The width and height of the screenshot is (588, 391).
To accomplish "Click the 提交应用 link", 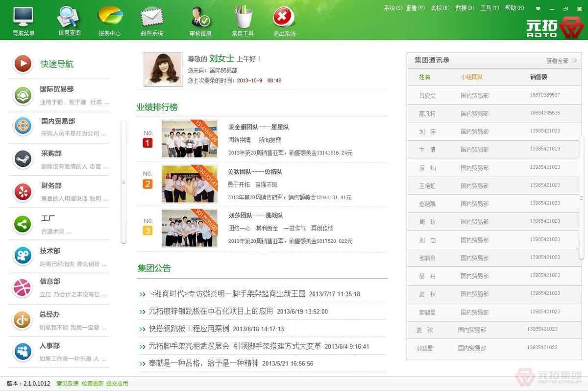I will 117,384.
